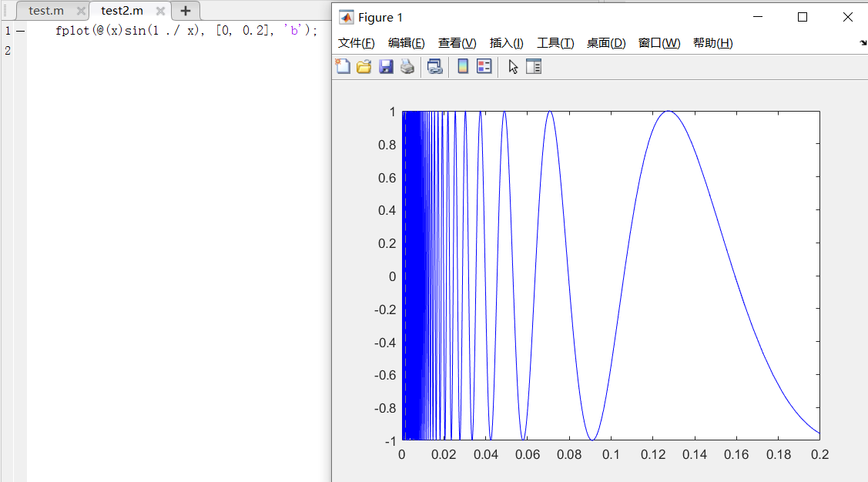This screenshot has width=868, height=482.
Task: Click y-axis tick label 0.8
Action: tap(387, 145)
